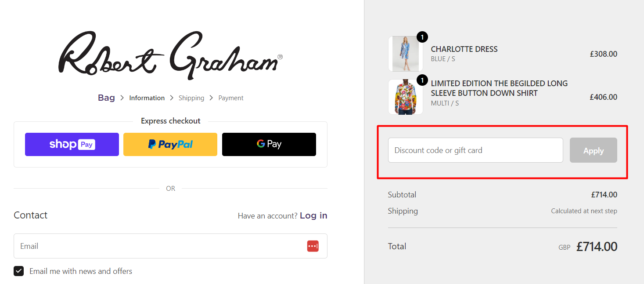Apply the discount code

pos(593,150)
